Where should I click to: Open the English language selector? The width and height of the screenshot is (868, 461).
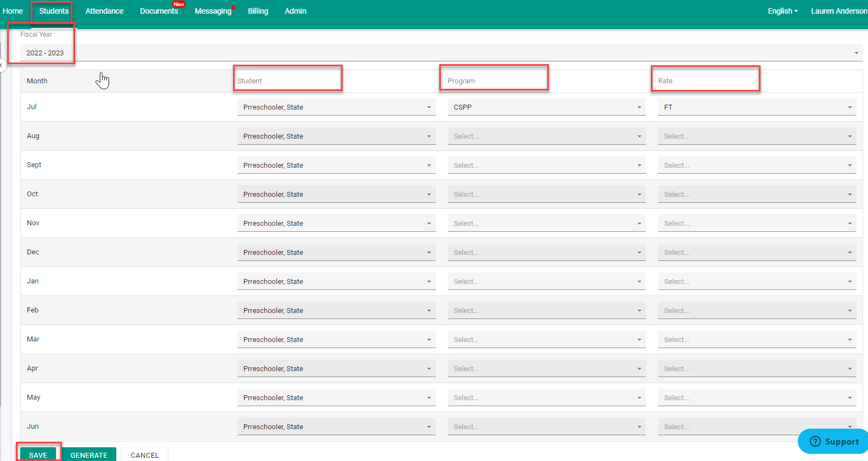[x=782, y=11]
